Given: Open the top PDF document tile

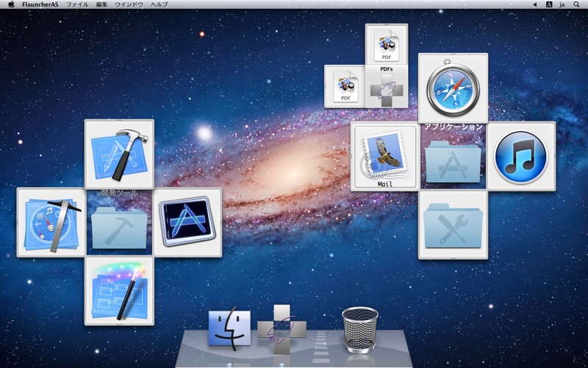Looking at the screenshot, I should [x=387, y=44].
